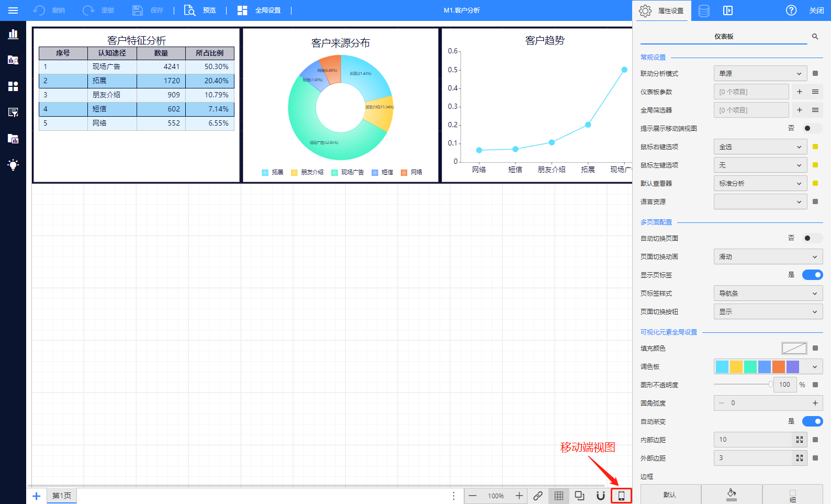Click the 保存 save button

click(x=148, y=10)
